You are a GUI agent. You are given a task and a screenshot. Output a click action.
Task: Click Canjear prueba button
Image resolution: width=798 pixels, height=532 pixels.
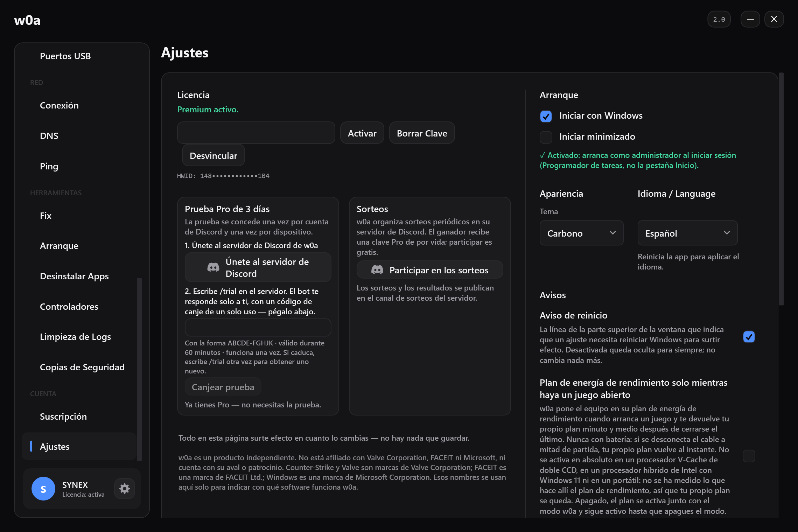[x=223, y=387]
